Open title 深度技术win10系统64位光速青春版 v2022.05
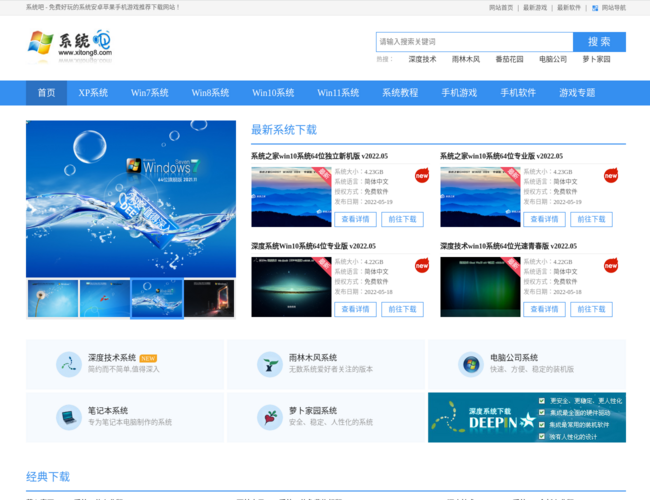This screenshot has height=500, width=650. [509, 246]
